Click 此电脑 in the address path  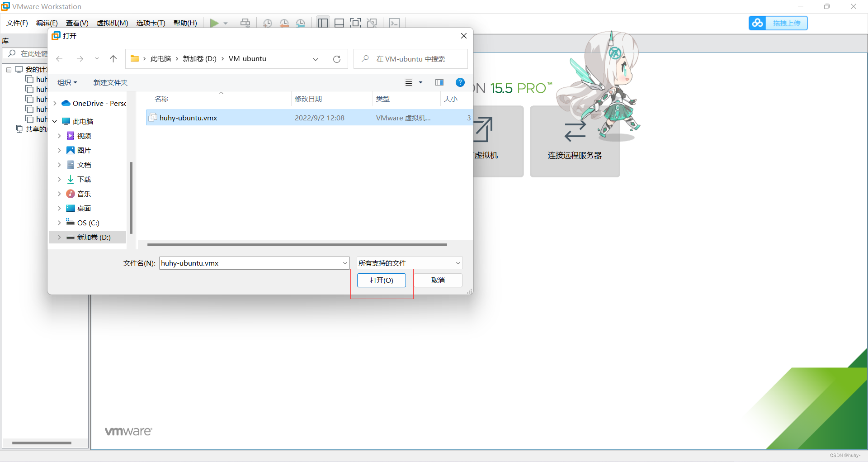(x=160, y=59)
